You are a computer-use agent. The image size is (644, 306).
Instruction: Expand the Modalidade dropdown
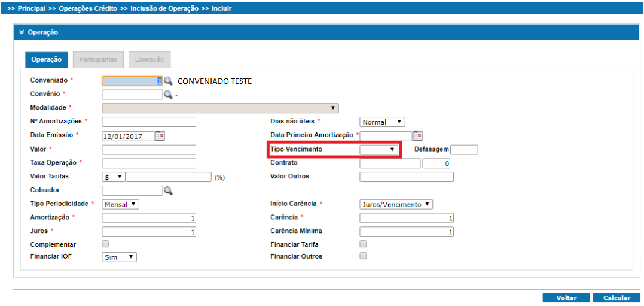[220, 108]
